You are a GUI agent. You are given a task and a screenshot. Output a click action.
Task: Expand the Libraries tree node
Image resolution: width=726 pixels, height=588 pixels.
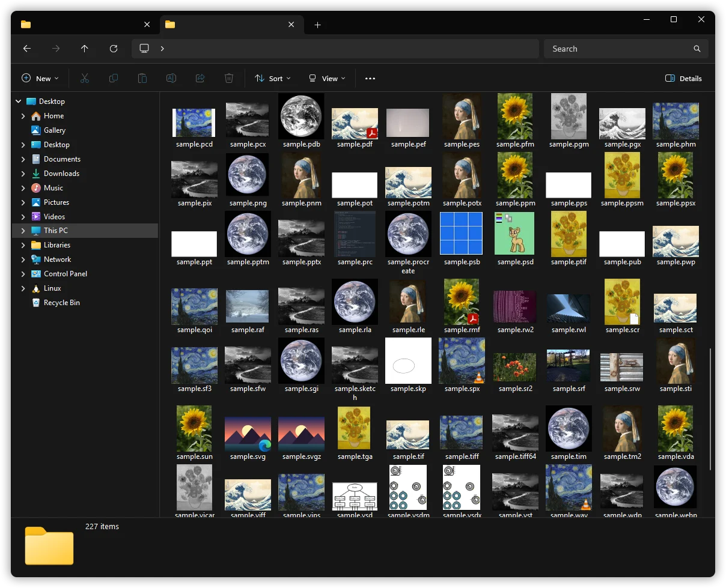tap(23, 245)
